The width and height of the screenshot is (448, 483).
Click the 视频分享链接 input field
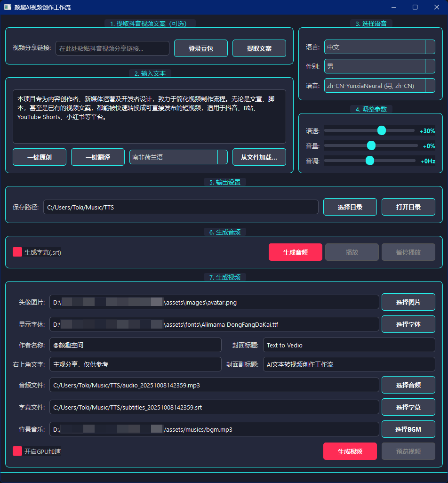[112, 48]
